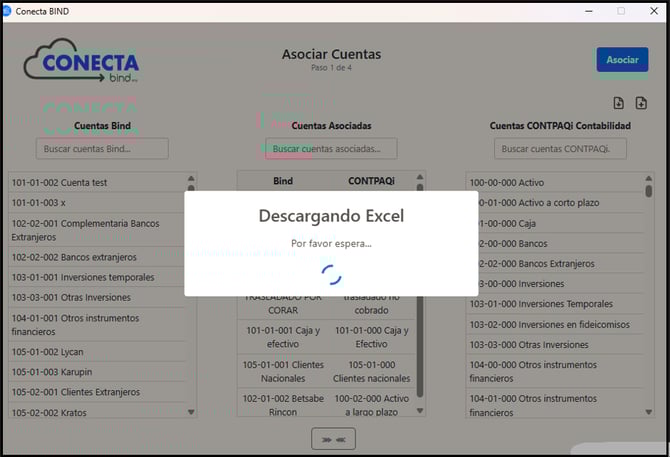Select 105-02-001 Clientes Extranjeros

point(98,392)
